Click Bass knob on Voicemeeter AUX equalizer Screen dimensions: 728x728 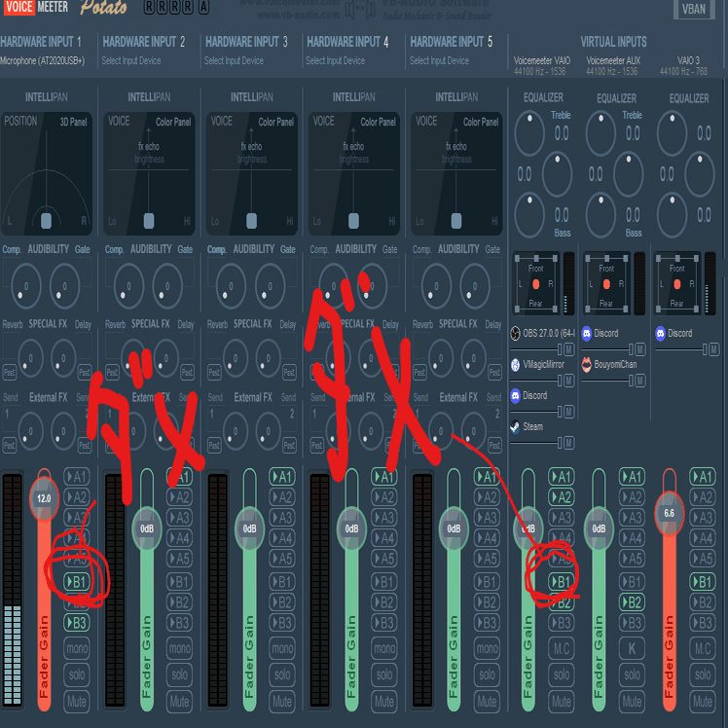(601, 215)
